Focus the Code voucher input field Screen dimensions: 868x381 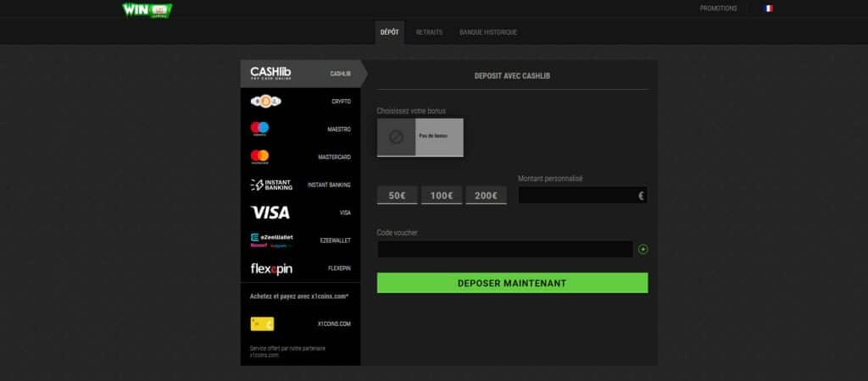[x=504, y=249]
